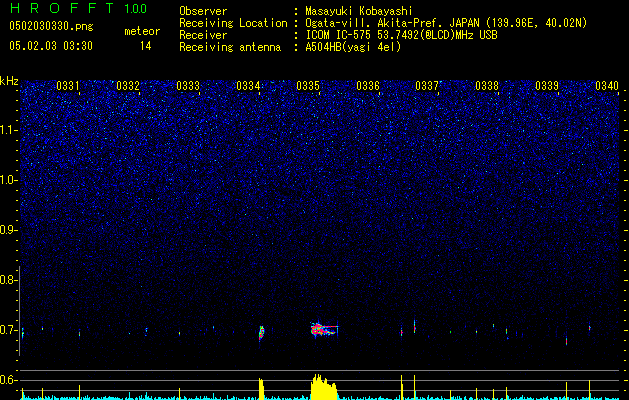The width and height of the screenshot is (629, 400).
Task: Click the meteor echo at 0334
Action: click(x=262, y=333)
